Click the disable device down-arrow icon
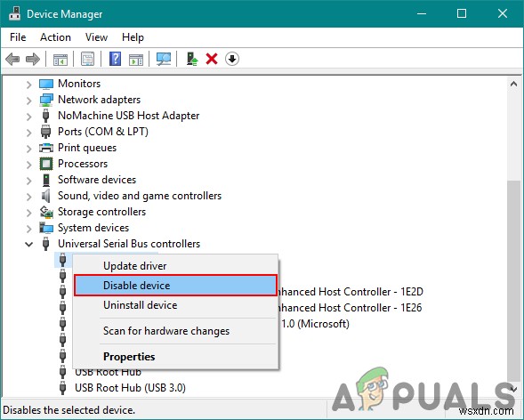The height and width of the screenshot is (420, 524). pyautogui.click(x=232, y=59)
